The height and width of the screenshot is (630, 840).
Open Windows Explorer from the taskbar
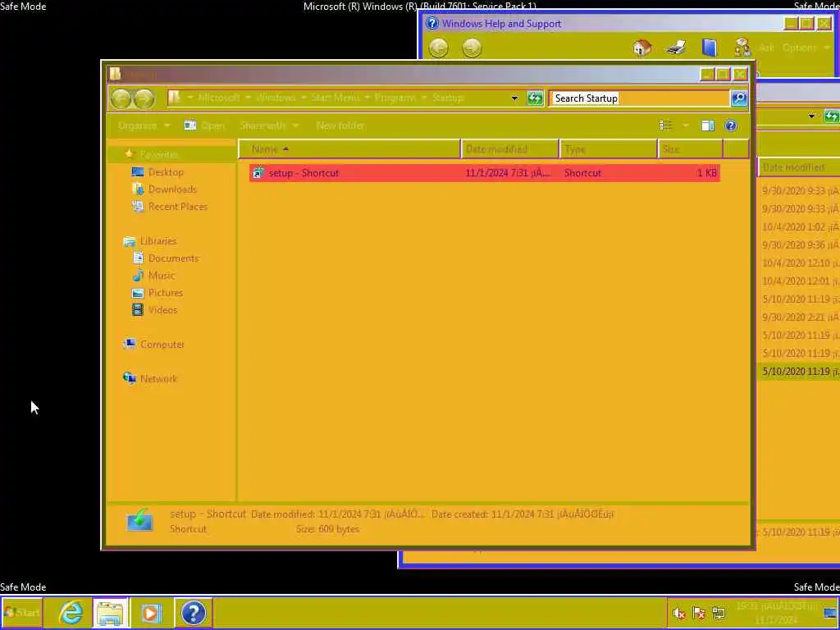tap(111, 612)
